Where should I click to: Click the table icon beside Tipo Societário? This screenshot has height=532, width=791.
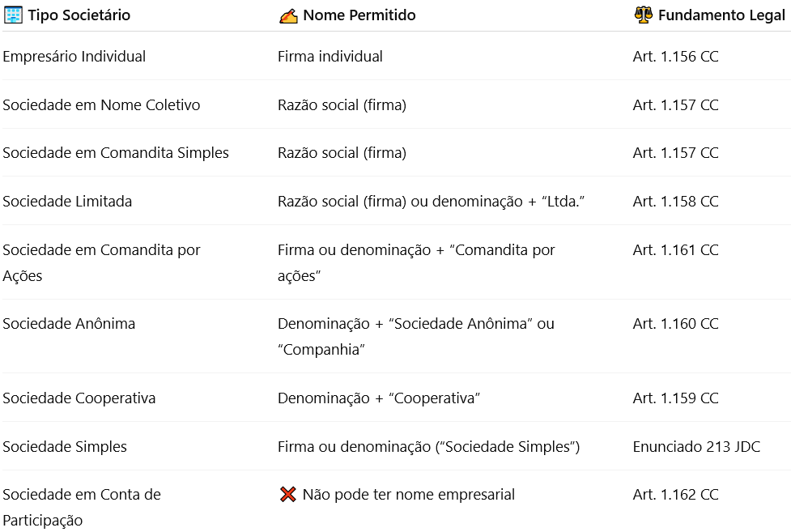[13, 15]
